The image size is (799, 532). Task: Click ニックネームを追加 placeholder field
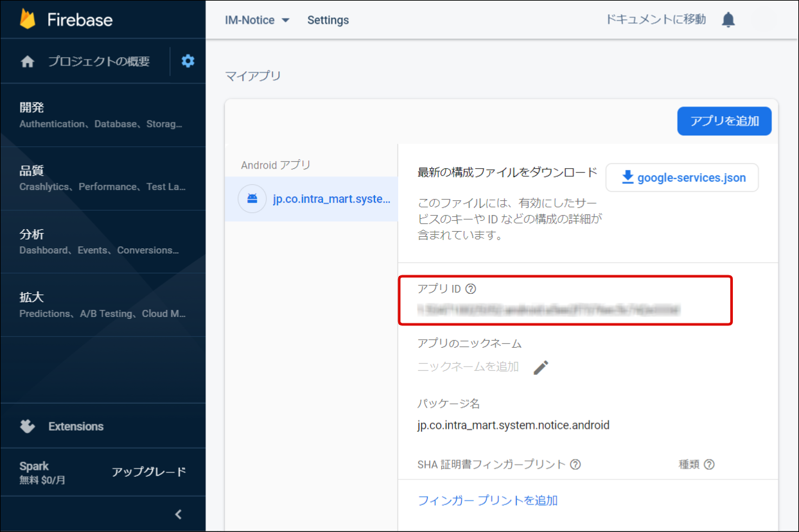click(x=468, y=366)
